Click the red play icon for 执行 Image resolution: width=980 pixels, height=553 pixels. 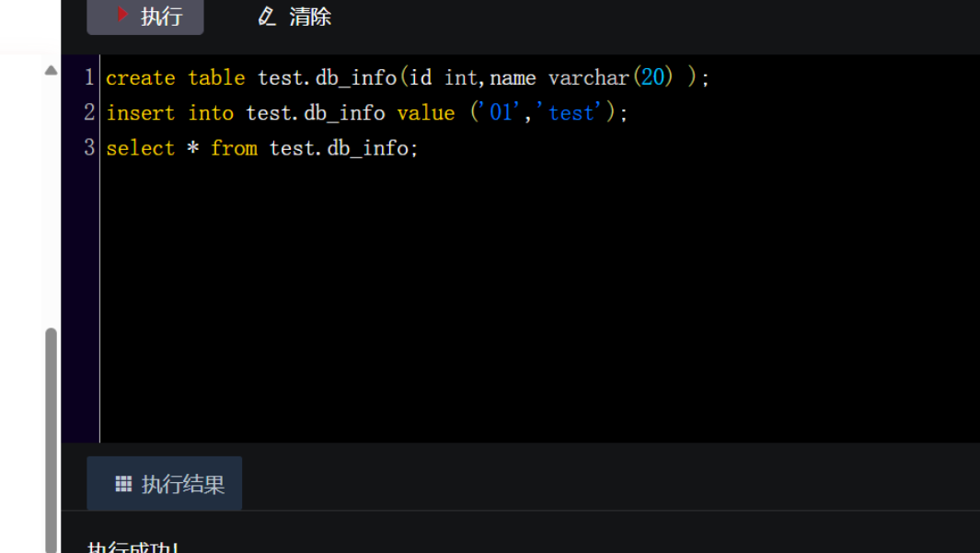(122, 16)
